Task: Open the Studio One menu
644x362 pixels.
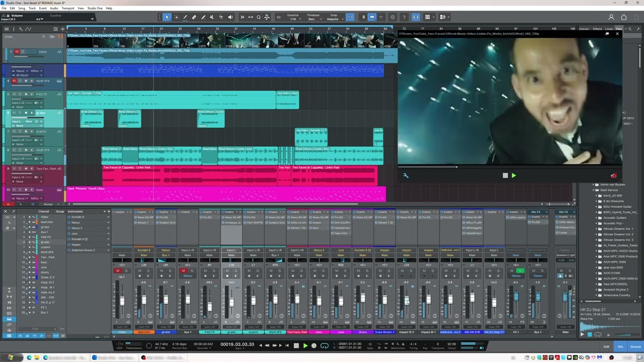Action: [95, 9]
